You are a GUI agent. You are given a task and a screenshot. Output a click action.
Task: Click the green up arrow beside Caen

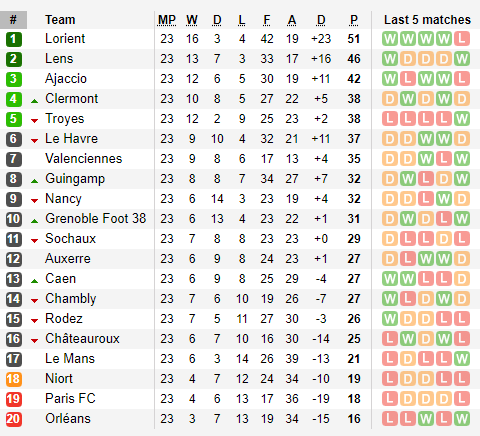(x=34, y=281)
